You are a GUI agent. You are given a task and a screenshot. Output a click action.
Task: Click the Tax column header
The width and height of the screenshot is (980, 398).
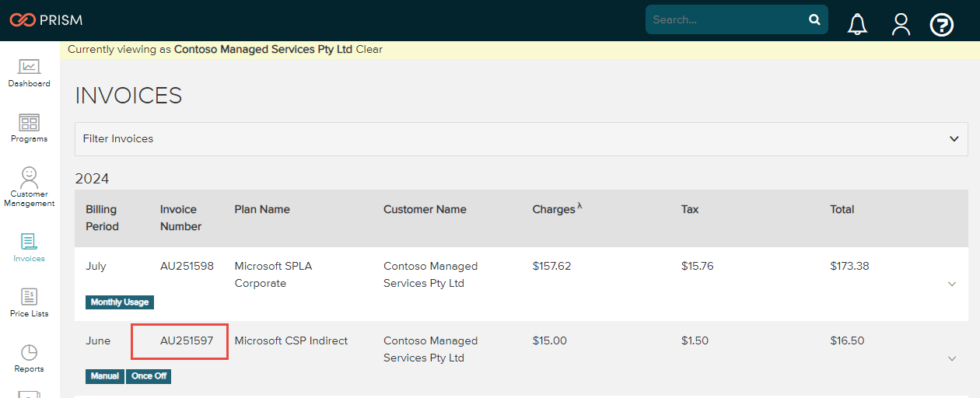coord(690,209)
